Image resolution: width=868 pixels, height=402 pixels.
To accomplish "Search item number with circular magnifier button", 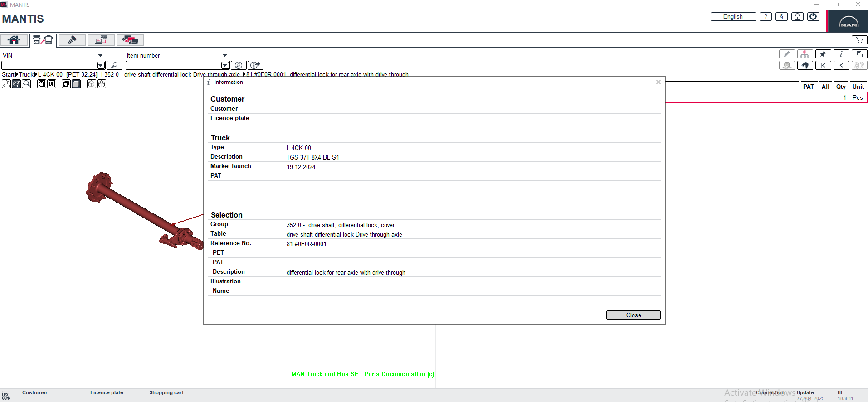I will point(239,65).
